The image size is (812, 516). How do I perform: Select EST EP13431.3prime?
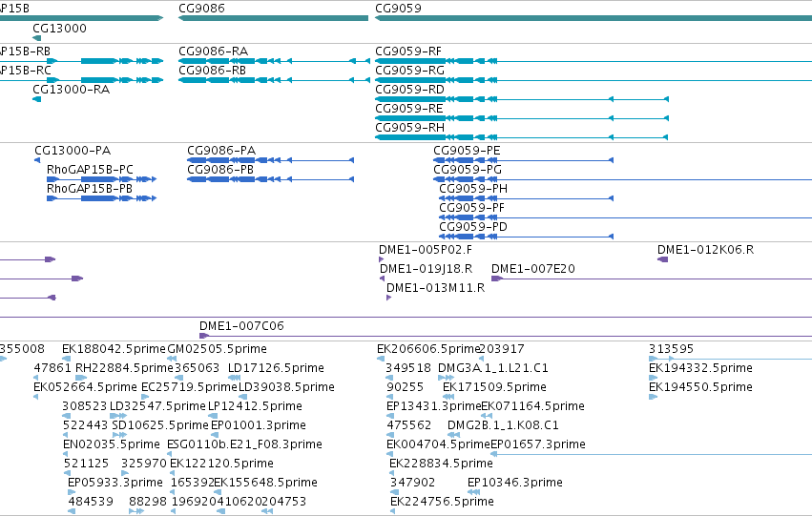click(x=434, y=406)
